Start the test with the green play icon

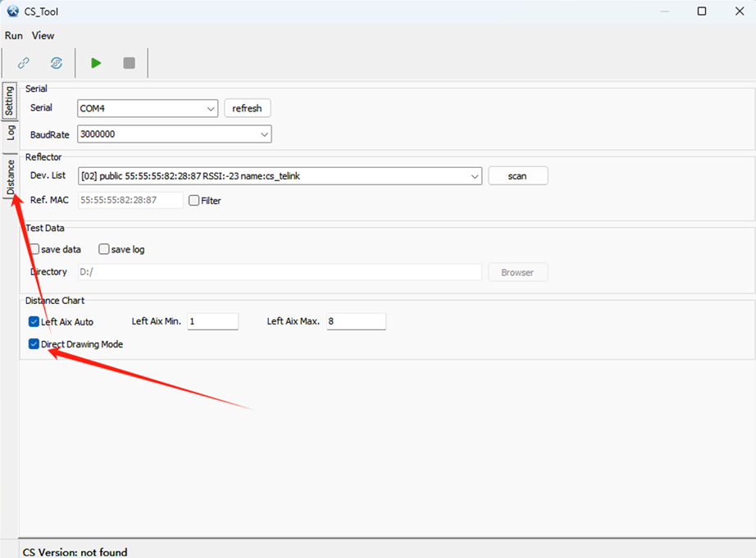(95, 62)
